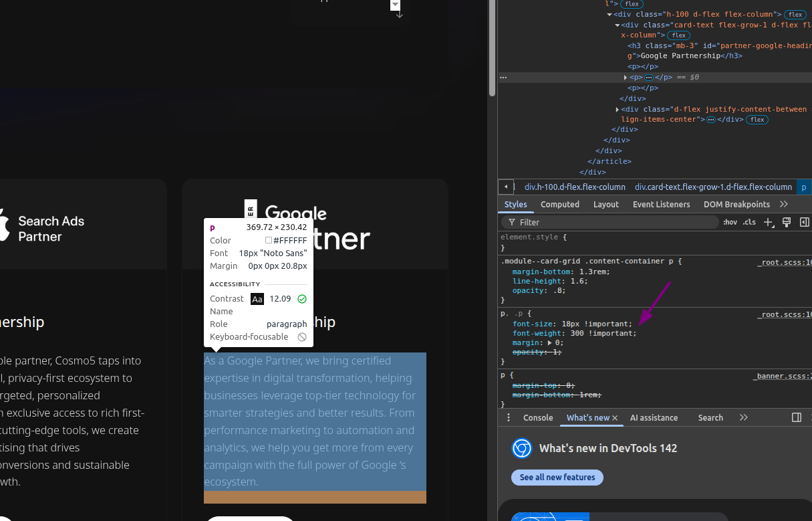Open _root.scss link for .module--card-grid rule
This screenshot has width=812, height=521.
[x=784, y=262]
